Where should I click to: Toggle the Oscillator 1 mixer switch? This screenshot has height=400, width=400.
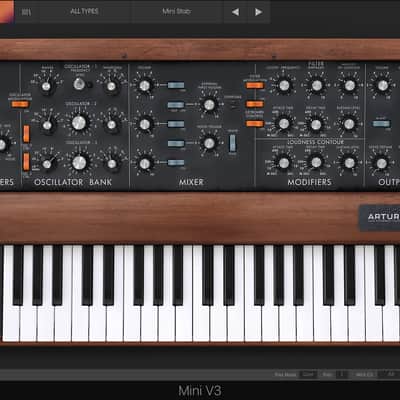tap(176, 85)
